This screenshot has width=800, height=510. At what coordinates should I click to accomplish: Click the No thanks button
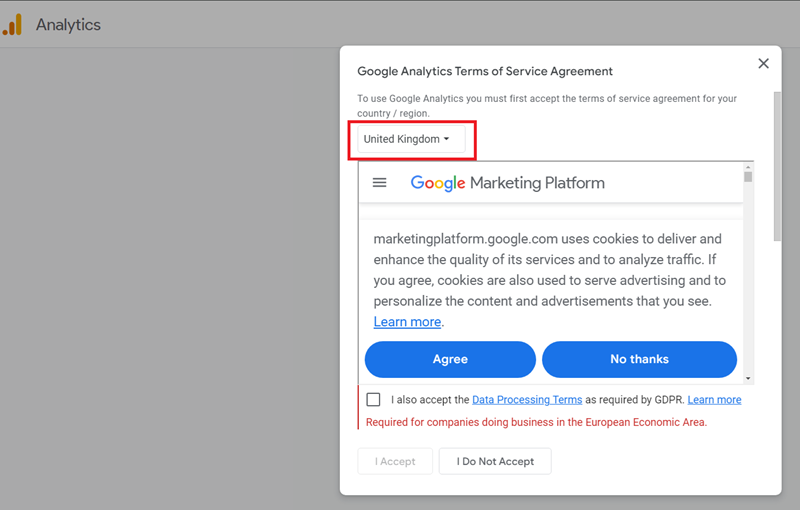639,359
